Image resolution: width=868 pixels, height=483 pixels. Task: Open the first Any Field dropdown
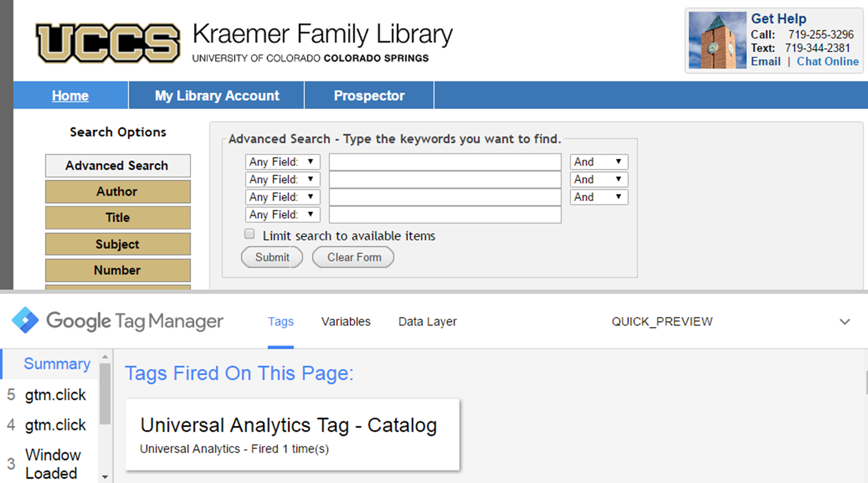(x=282, y=162)
